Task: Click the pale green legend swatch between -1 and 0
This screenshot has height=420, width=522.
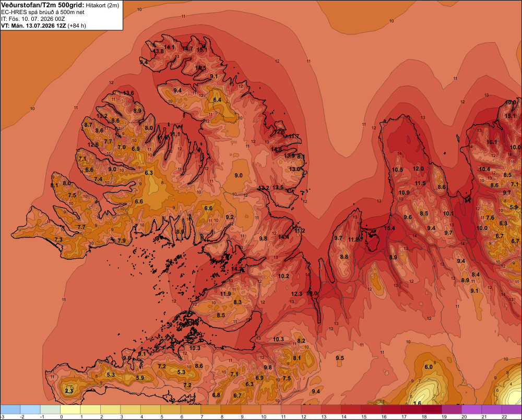Action: 50,409
